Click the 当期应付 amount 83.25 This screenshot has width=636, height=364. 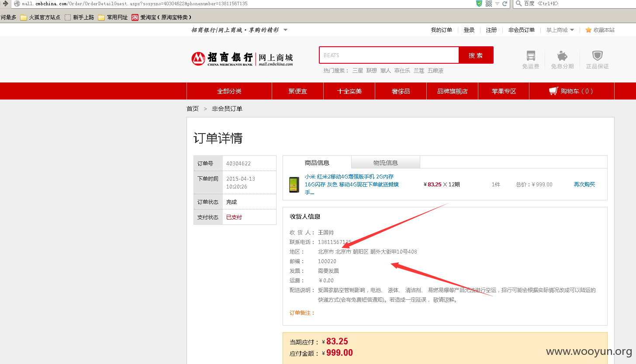tap(337, 341)
